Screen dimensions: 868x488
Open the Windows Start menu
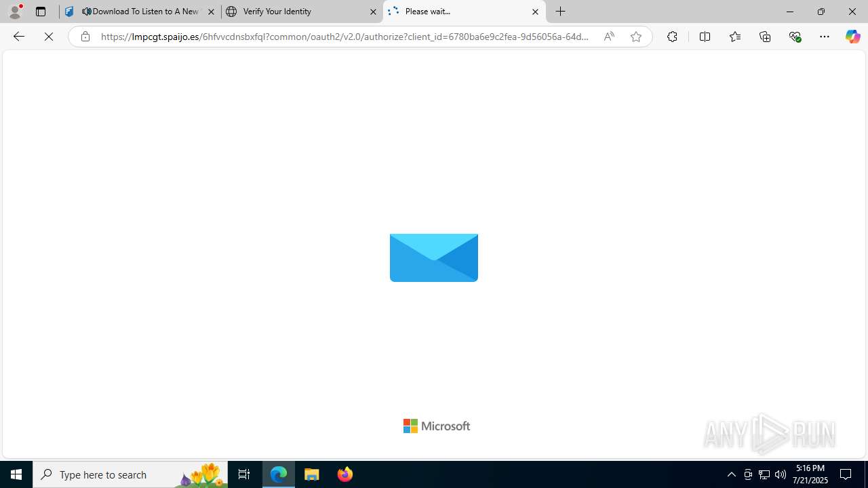(x=16, y=474)
